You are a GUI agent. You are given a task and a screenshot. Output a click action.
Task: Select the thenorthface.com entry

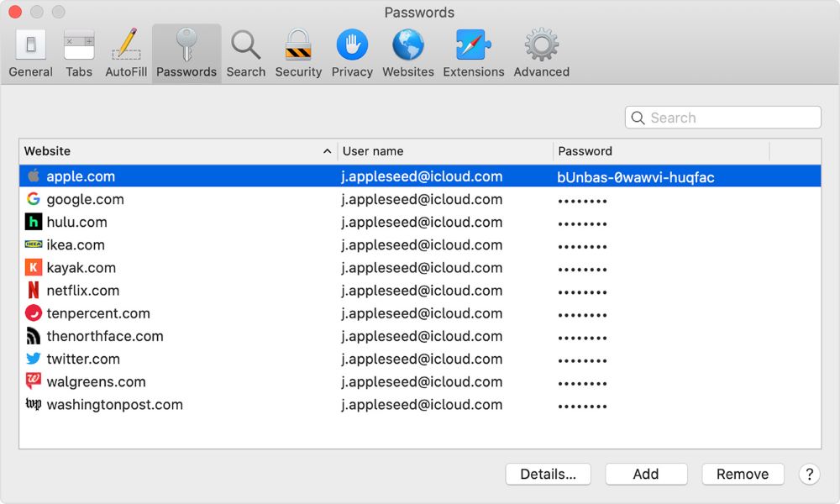[420, 336]
